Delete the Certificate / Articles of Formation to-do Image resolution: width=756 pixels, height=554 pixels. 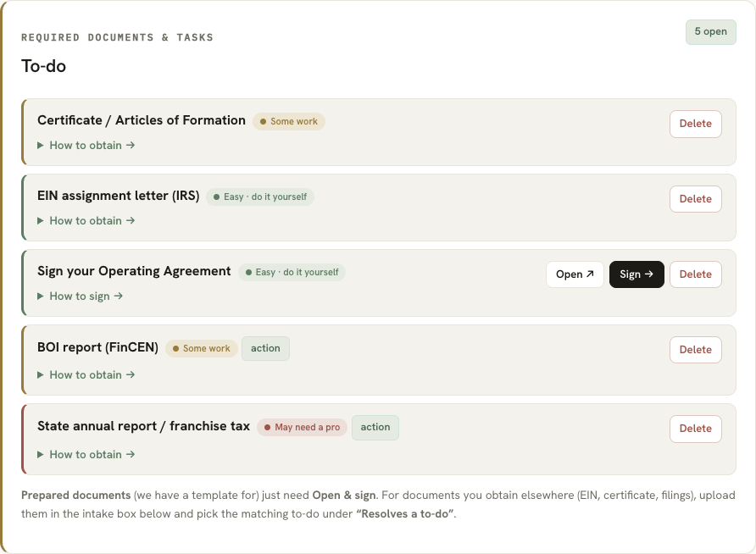point(695,124)
